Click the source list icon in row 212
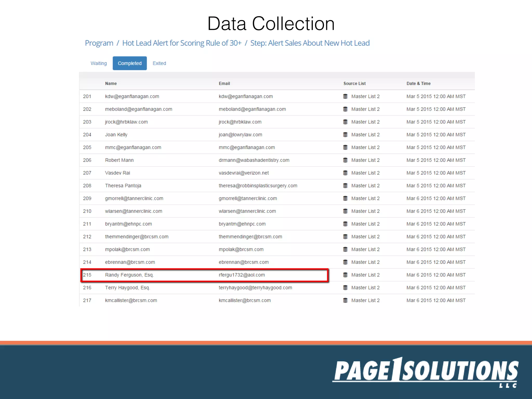532x399 pixels. tap(345, 236)
